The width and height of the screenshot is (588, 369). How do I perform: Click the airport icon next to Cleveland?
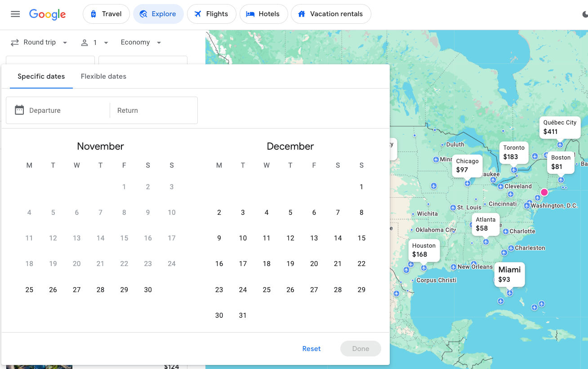[500, 186]
